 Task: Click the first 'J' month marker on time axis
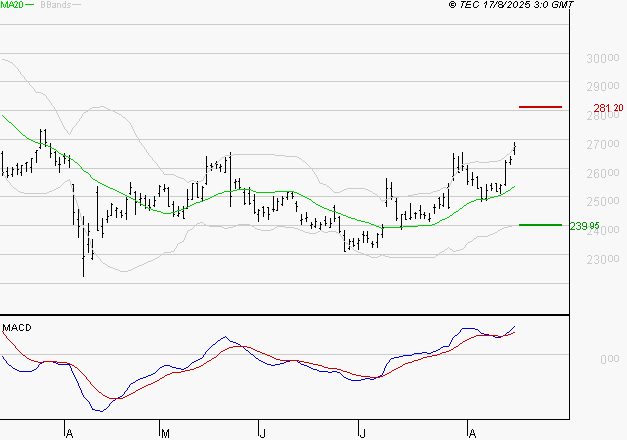click(262, 434)
